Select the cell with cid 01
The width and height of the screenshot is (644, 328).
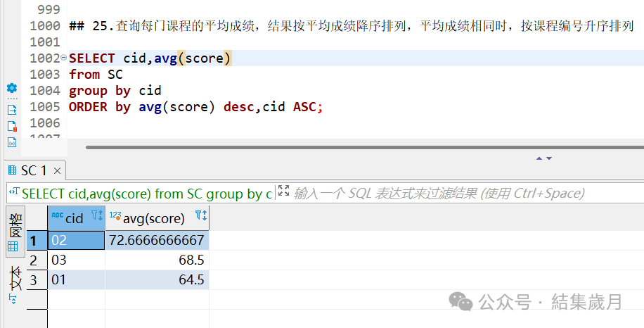(77, 280)
